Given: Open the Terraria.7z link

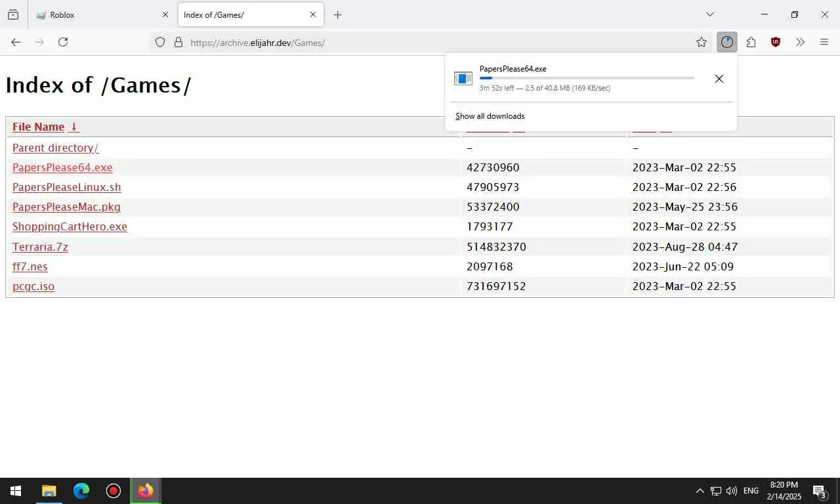Looking at the screenshot, I should click(40, 247).
